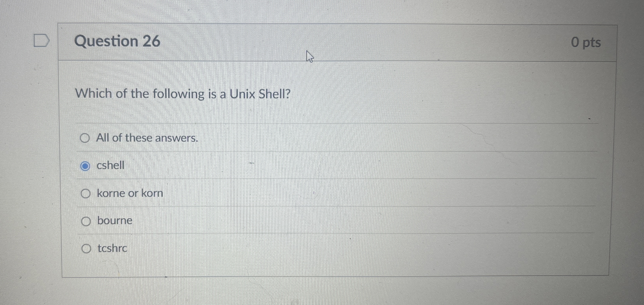Pick the korne or korn option
644x305 pixels.
click(x=86, y=193)
